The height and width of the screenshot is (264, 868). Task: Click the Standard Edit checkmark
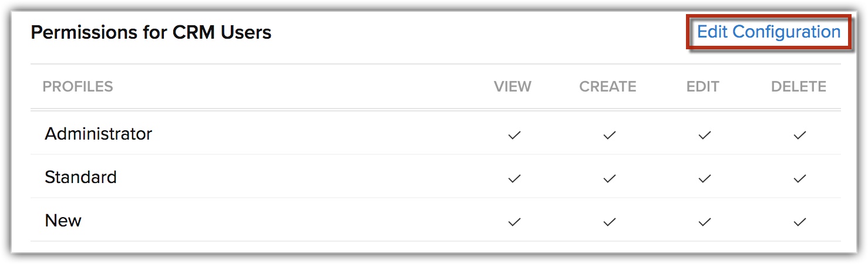click(x=705, y=178)
